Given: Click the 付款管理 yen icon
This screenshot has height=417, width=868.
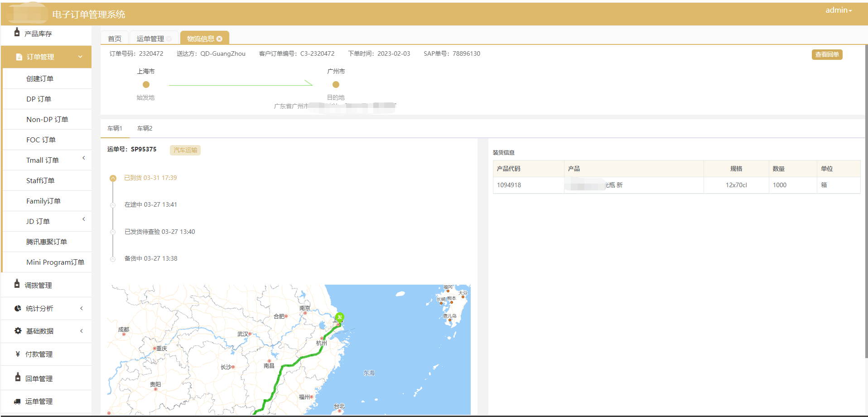Looking at the screenshot, I should (x=18, y=354).
